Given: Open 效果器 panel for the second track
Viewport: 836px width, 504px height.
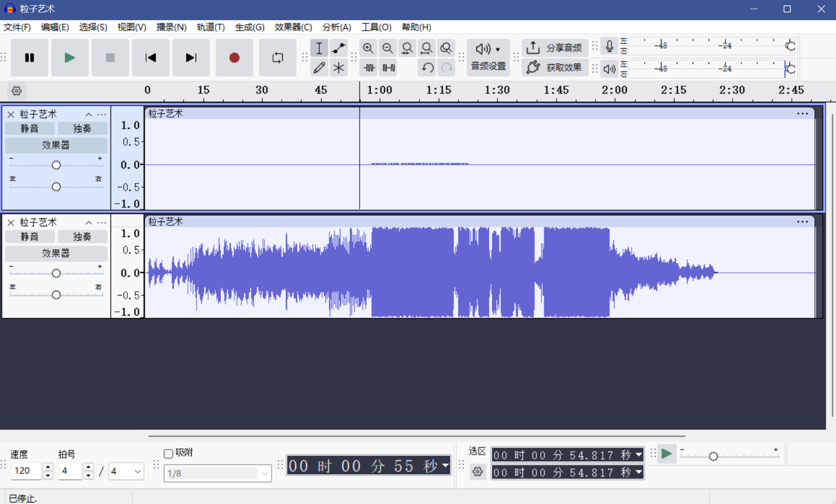Looking at the screenshot, I should [x=56, y=253].
